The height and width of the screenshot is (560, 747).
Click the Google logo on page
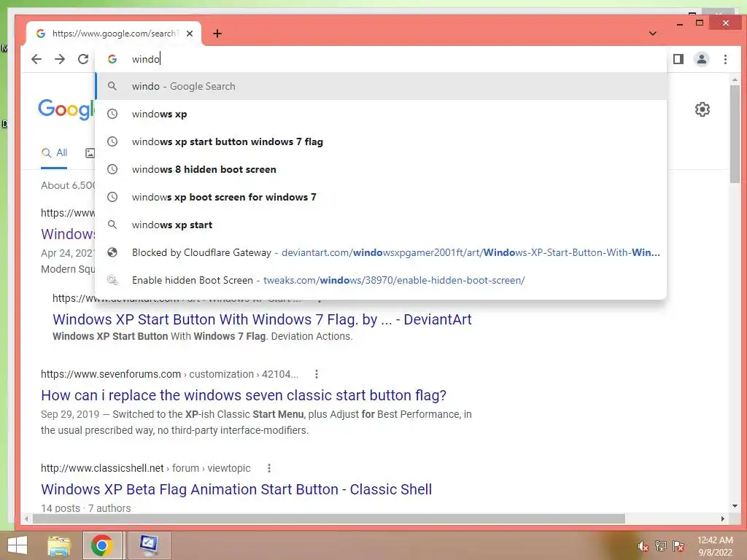pyautogui.click(x=66, y=109)
